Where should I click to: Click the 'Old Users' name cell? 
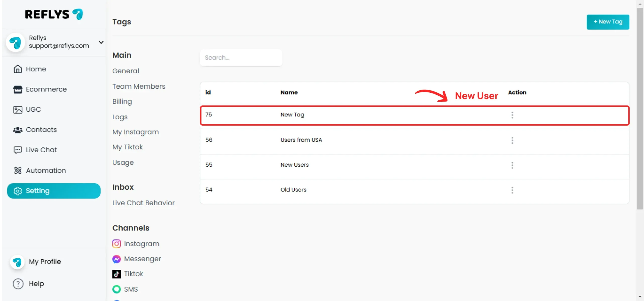(x=293, y=190)
